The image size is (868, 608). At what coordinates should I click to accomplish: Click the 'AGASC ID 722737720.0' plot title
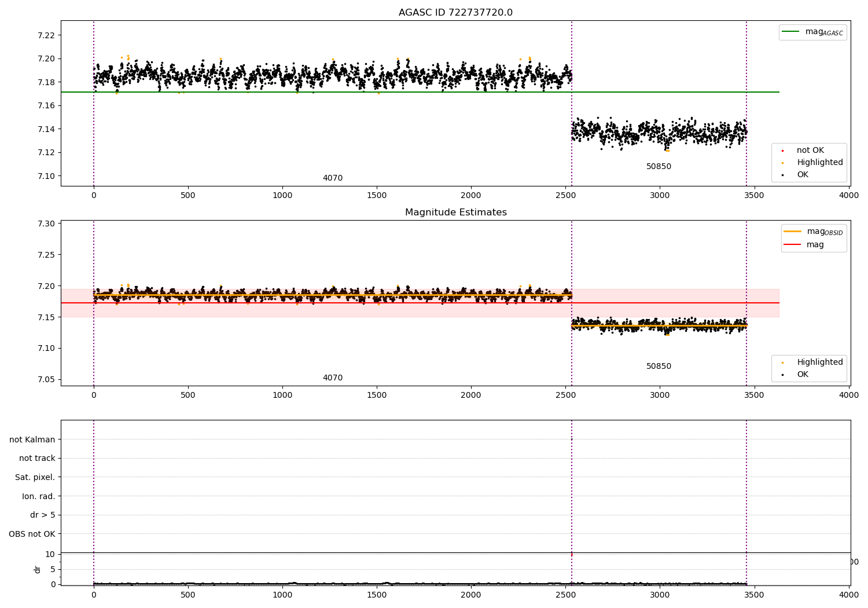tap(455, 13)
